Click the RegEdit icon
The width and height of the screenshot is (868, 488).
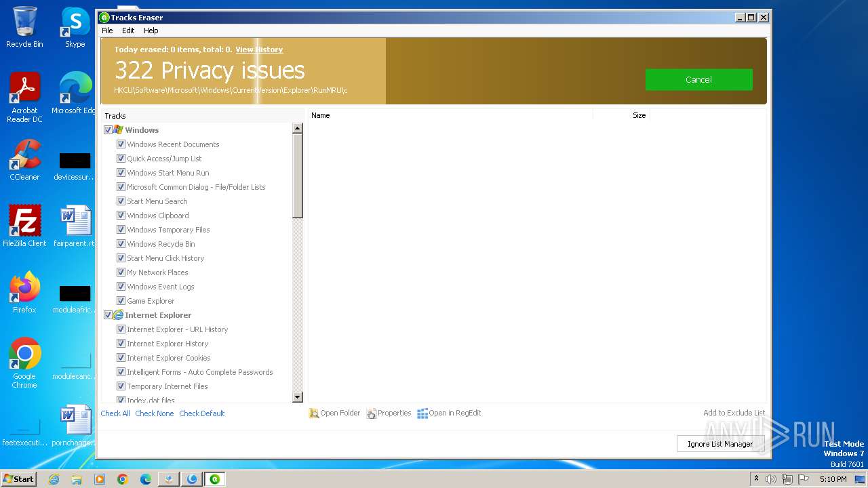(422, 413)
